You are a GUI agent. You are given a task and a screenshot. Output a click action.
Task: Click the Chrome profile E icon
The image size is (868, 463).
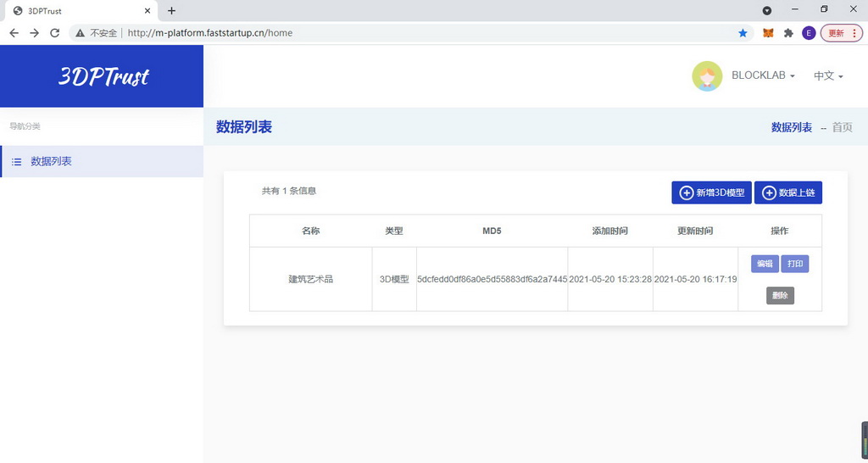[809, 33]
